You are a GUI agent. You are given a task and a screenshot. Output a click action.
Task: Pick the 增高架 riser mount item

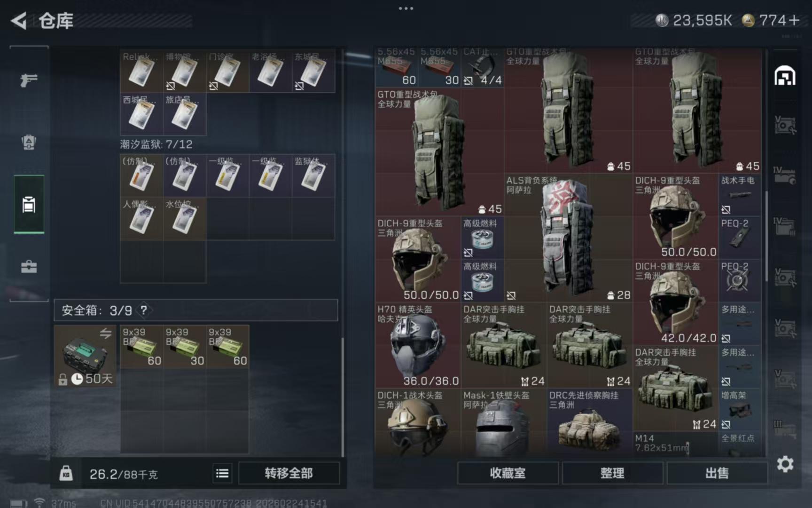[739, 410]
